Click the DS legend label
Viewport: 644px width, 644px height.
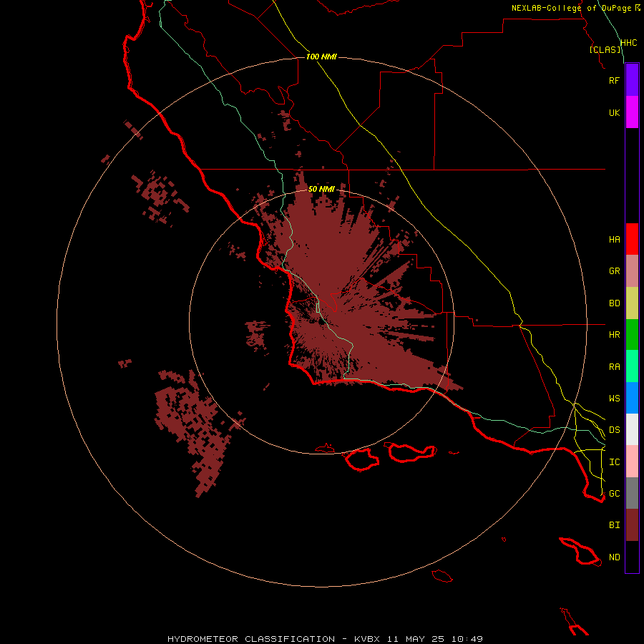614,430
